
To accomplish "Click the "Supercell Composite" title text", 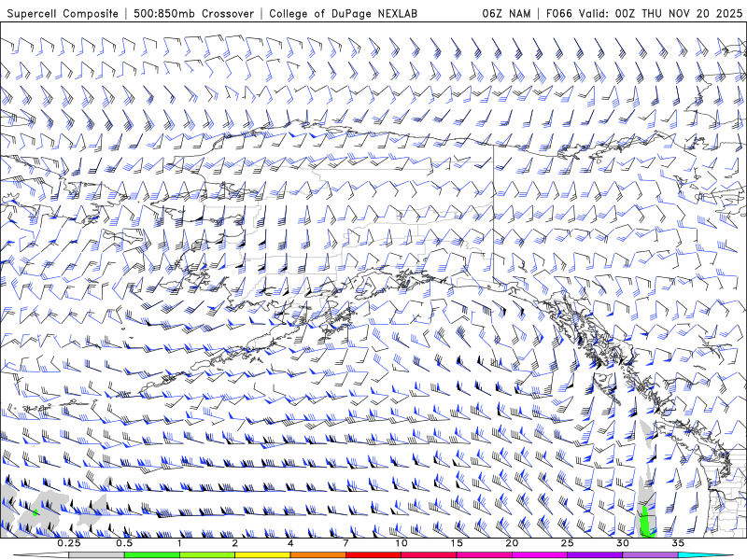I will coord(63,13).
